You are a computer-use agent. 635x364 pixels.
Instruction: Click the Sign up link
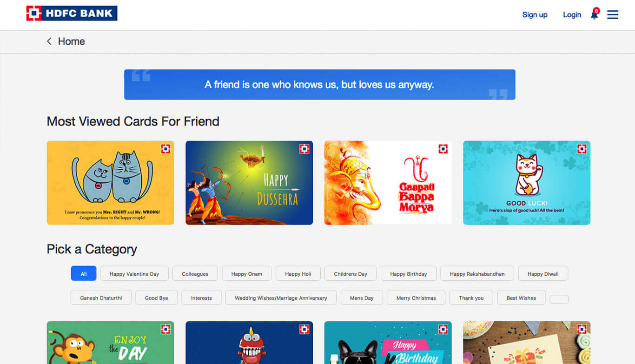point(535,15)
